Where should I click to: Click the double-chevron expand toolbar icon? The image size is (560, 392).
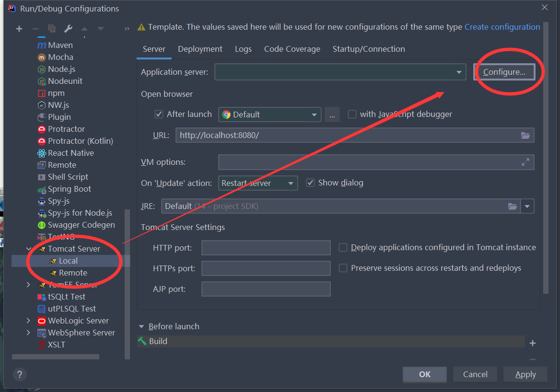pyautogui.click(x=127, y=29)
